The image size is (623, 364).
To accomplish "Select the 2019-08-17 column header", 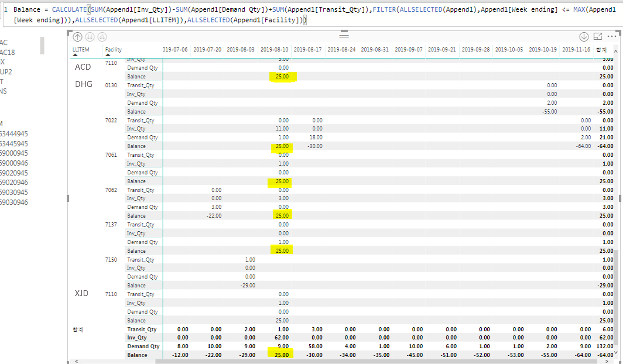I will click(308, 49).
